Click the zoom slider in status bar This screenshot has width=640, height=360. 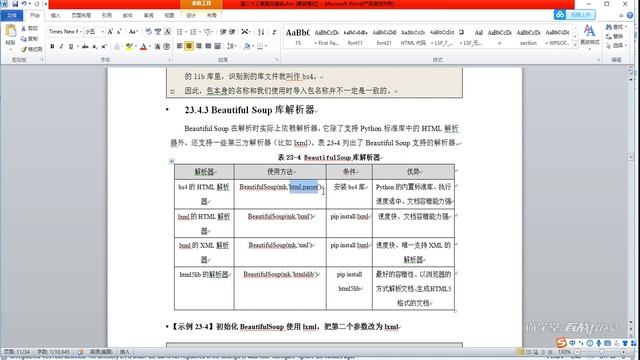pyautogui.click(x=602, y=351)
